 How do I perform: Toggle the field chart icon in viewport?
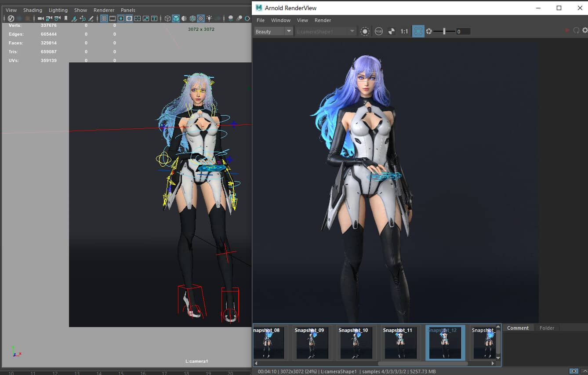[138, 18]
